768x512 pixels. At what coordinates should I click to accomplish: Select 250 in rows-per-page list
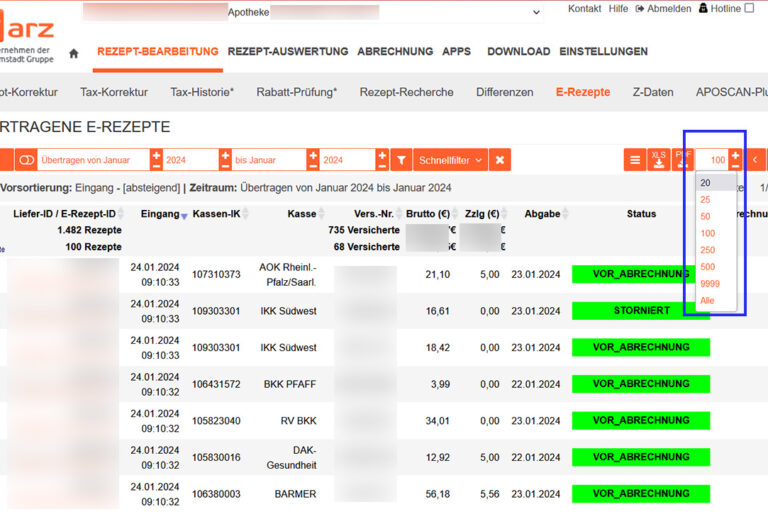point(707,250)
